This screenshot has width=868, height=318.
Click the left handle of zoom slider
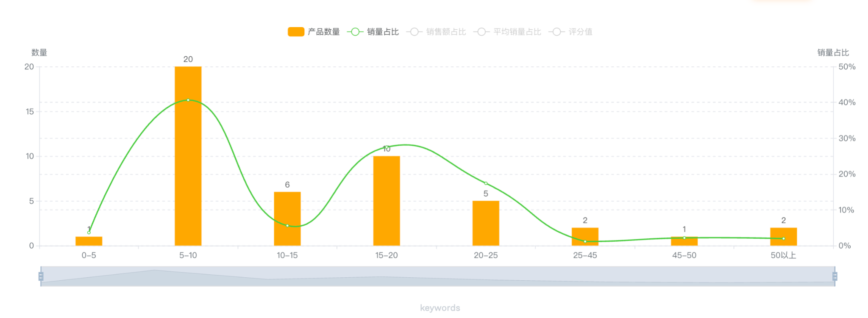pyautogui.click(x=41, y=277)
